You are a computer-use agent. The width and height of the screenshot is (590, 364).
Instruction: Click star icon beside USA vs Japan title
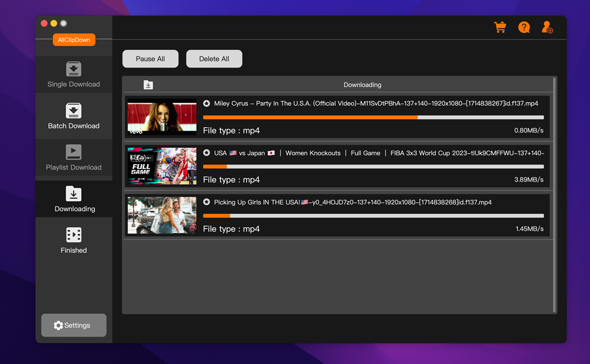[x=207, y=153]
